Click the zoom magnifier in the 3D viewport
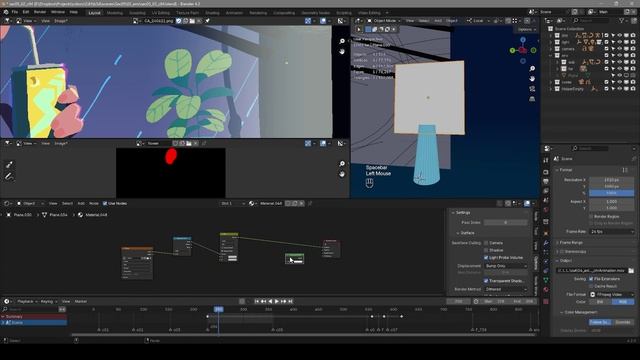Image resolution: width=640 pixels, height=360 pixels. click(x=532, y=69)
